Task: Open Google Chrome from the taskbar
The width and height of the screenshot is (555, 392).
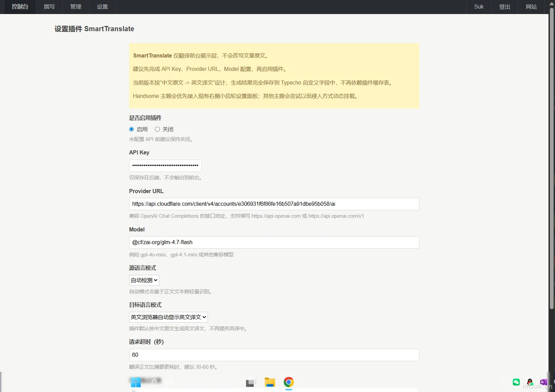Action: coord(289,382)
